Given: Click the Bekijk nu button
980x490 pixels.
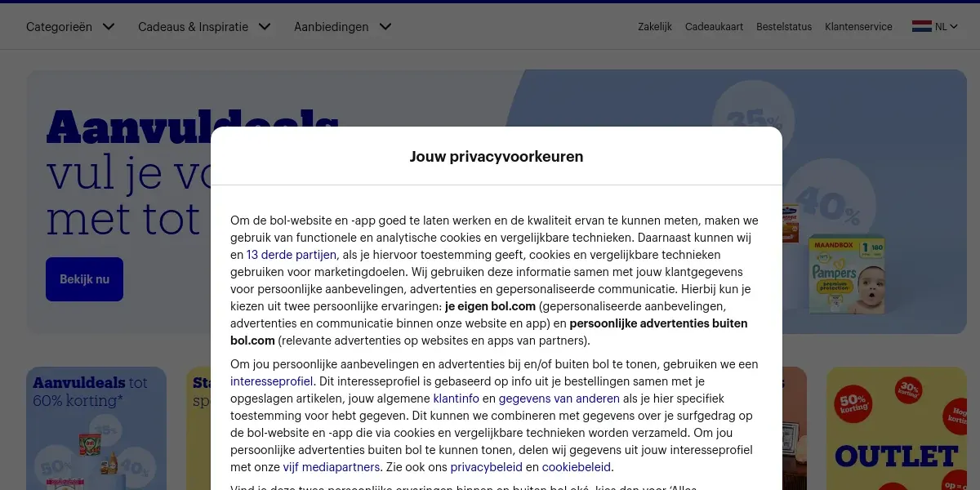Looking at the screenshot, I should pos(84,279).
